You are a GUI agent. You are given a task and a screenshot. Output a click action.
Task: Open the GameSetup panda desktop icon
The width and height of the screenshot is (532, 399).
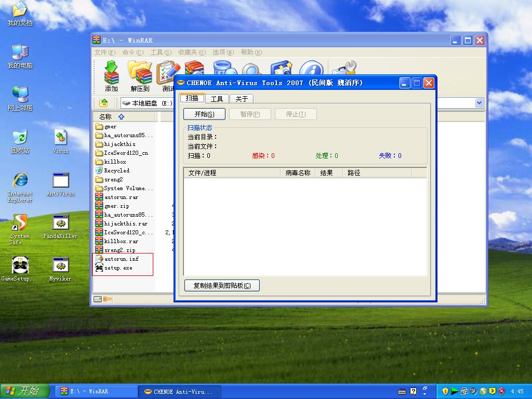19,270
